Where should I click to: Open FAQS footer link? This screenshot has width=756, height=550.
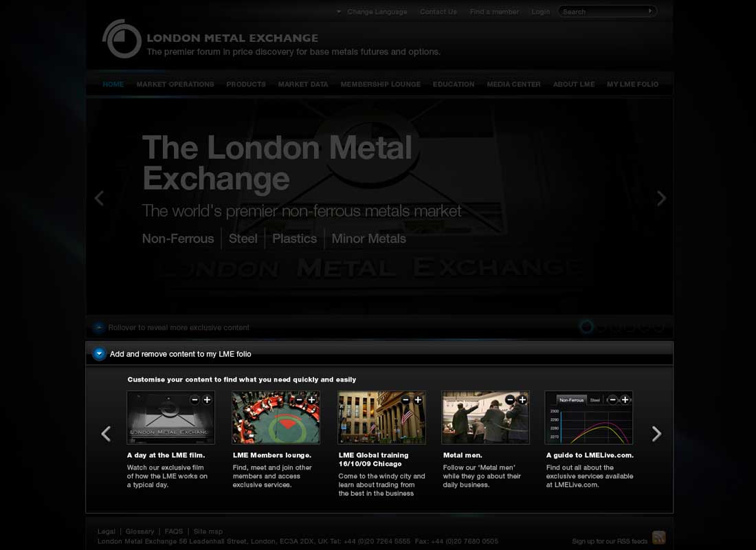point(174,531)
